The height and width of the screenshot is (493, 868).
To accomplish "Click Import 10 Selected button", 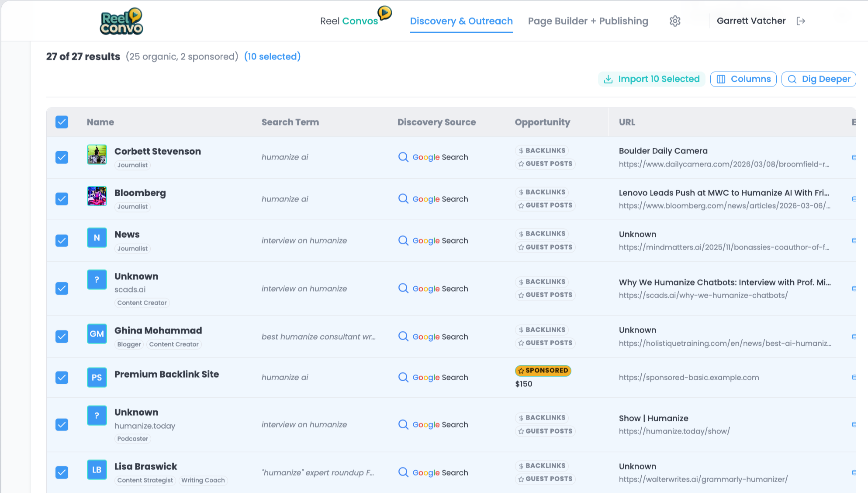I will (x=651, y=79).
